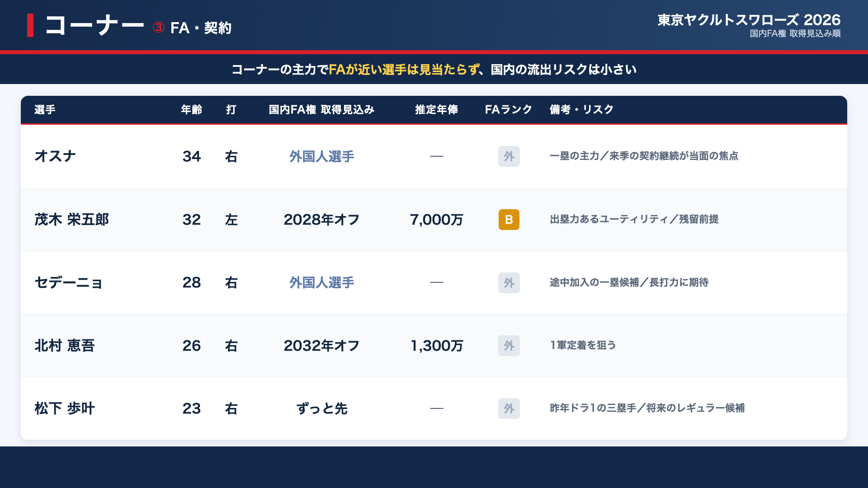Select the FAランク column header
This screenshot has height=488, width=868.
pyautogui.click(x=509, y=110)
